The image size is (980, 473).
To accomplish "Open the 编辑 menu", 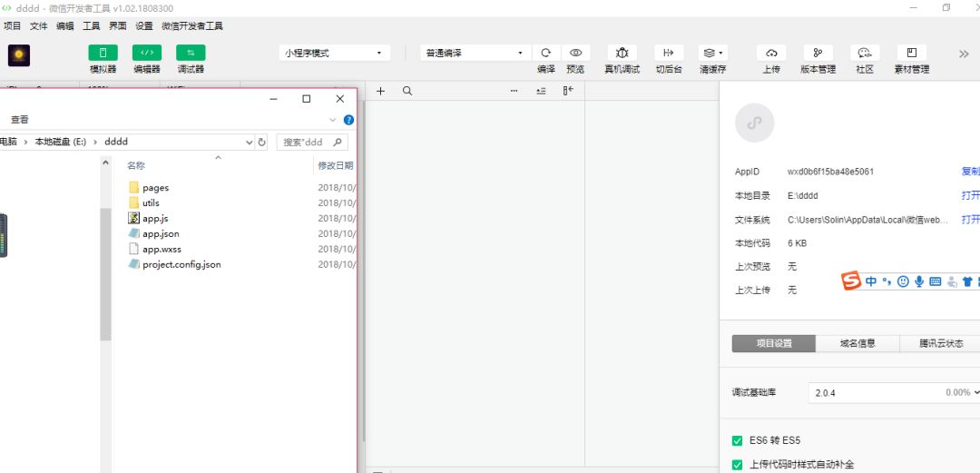I will [65, 25].
